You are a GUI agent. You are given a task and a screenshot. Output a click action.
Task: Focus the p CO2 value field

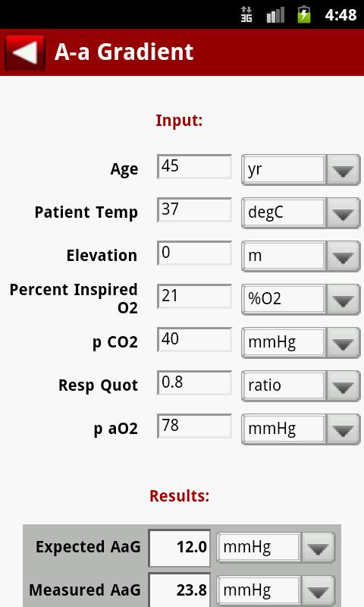194,340
